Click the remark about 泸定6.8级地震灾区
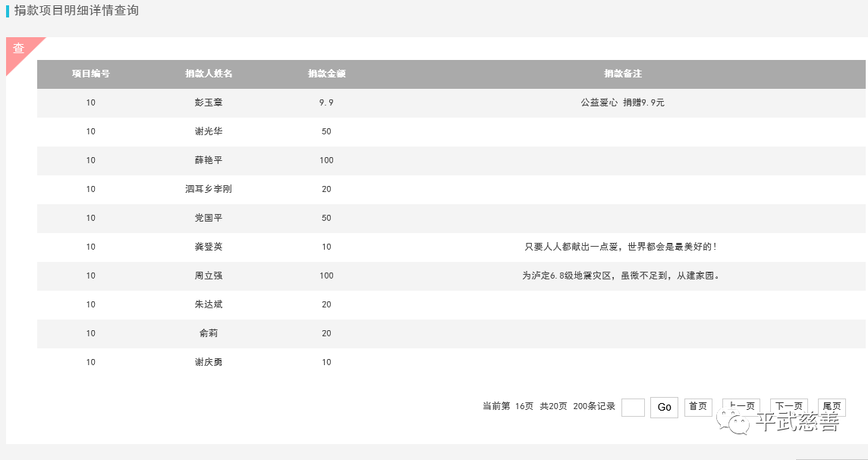Image resolution: width=868 pixels, height=460 pixels. pos(621,275)
